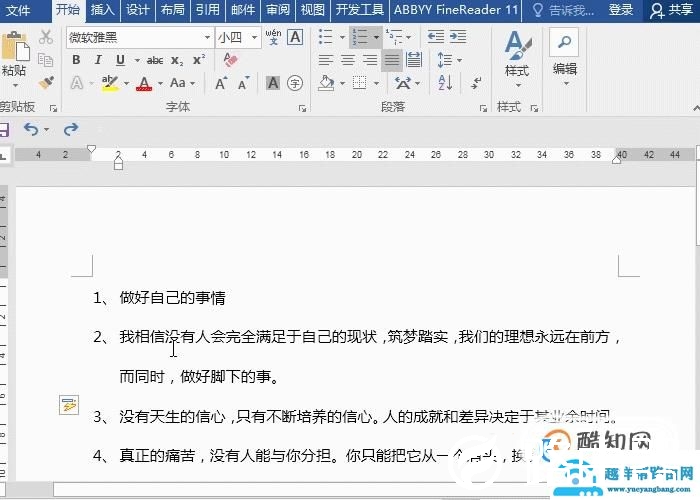Redo the last action
This screenshot has width=700, height=500.
[71, 129]
